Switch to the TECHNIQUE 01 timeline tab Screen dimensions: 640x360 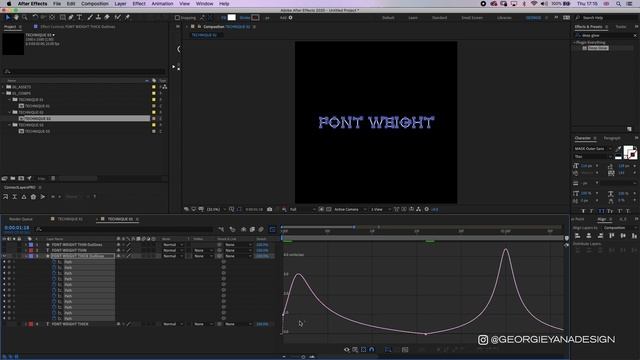click(70, 219)
